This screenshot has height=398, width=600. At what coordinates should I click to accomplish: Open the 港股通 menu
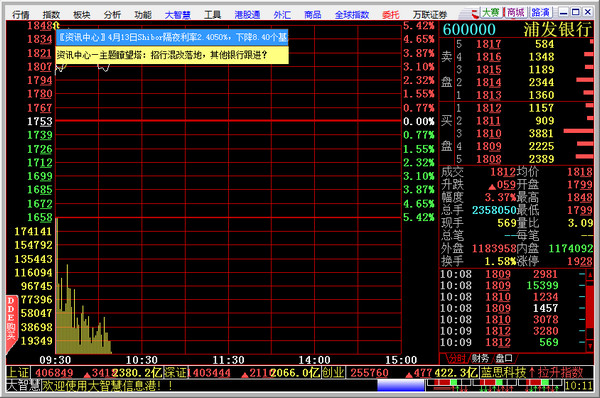click(x=247, y=15)
